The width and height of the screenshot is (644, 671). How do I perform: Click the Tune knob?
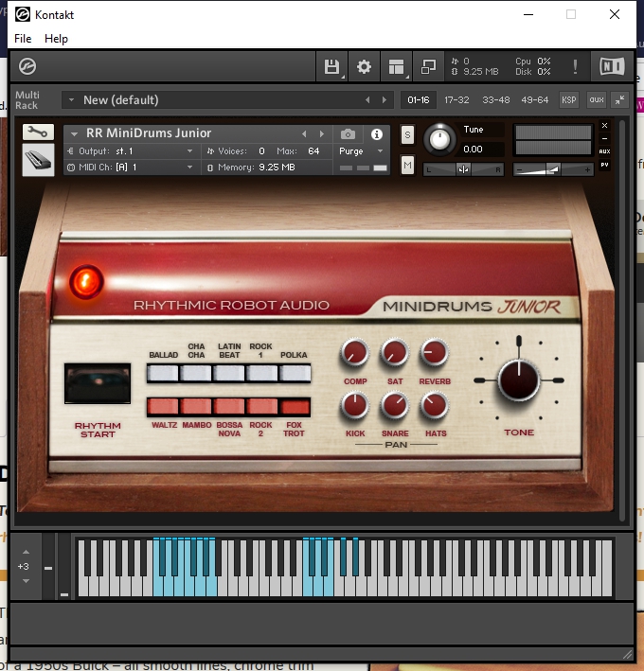pyautogui.click(x=439, y=139)
